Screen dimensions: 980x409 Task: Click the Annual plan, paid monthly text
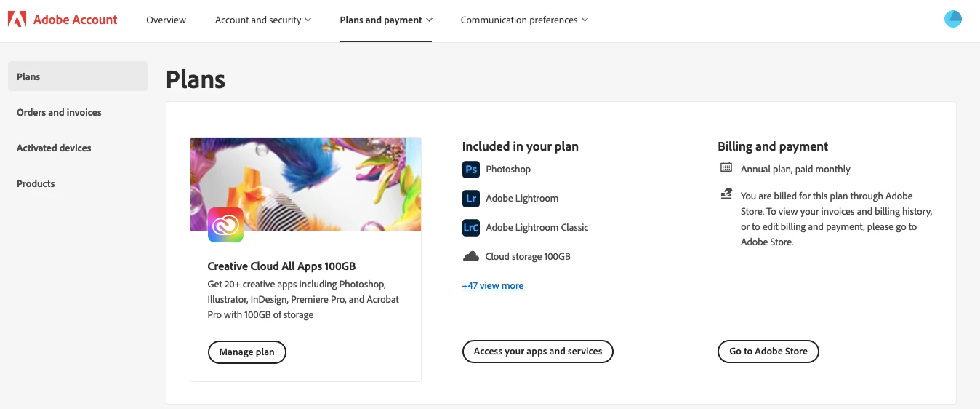[x=795, y=170]
